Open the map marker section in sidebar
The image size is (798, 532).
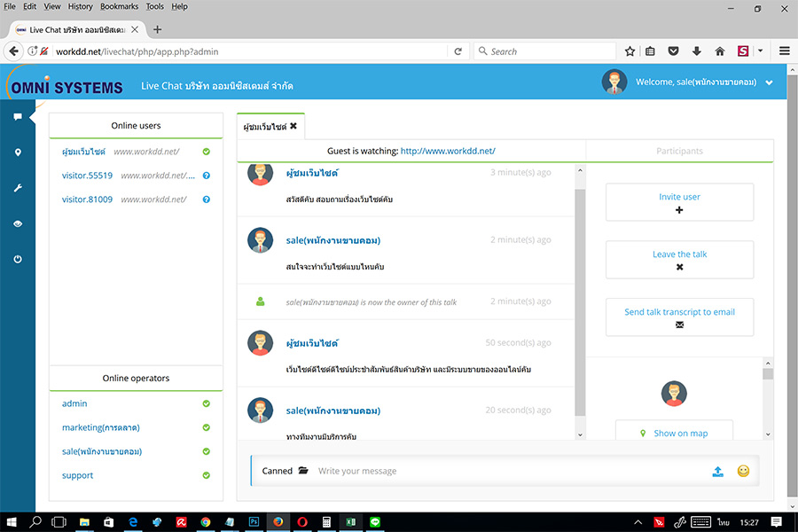pos(18,153)
